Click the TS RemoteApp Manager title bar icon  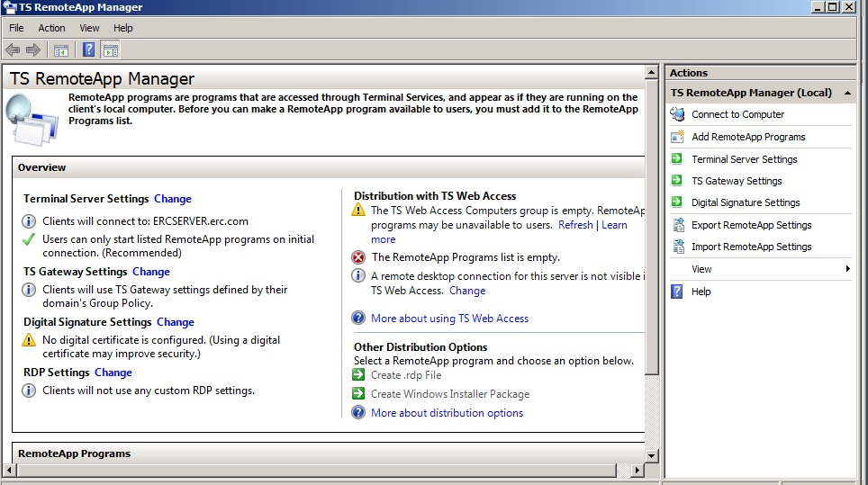point(9,7)
